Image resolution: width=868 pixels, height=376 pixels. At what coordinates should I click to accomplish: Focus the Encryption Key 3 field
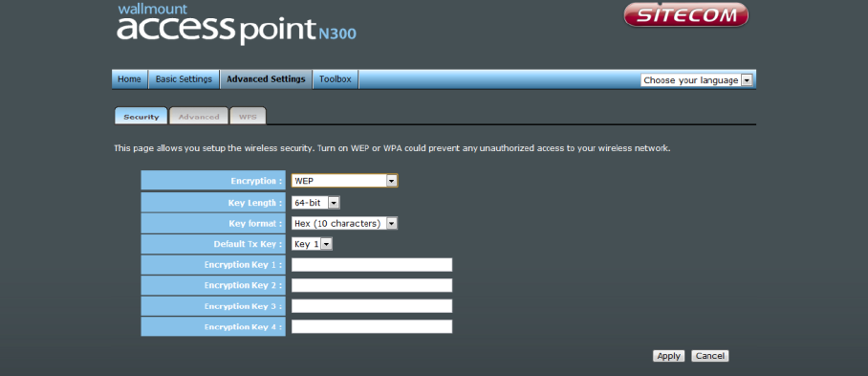(x=372, y=306)
